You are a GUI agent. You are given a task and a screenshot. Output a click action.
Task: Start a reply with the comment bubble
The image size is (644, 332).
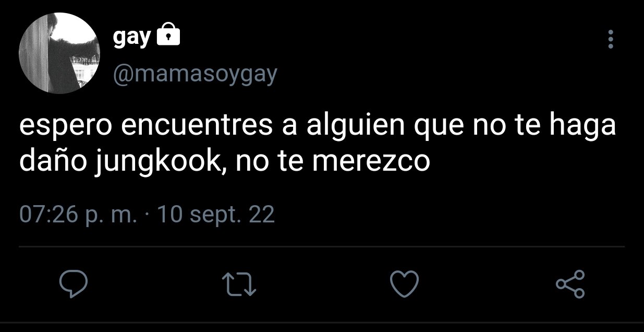[x=72, y=283]
